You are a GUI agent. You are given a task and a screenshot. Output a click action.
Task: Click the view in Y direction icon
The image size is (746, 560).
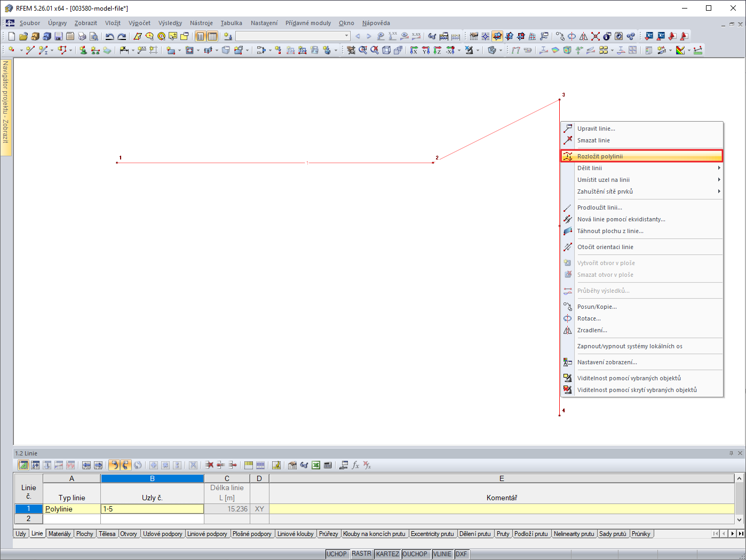[426, 50]
